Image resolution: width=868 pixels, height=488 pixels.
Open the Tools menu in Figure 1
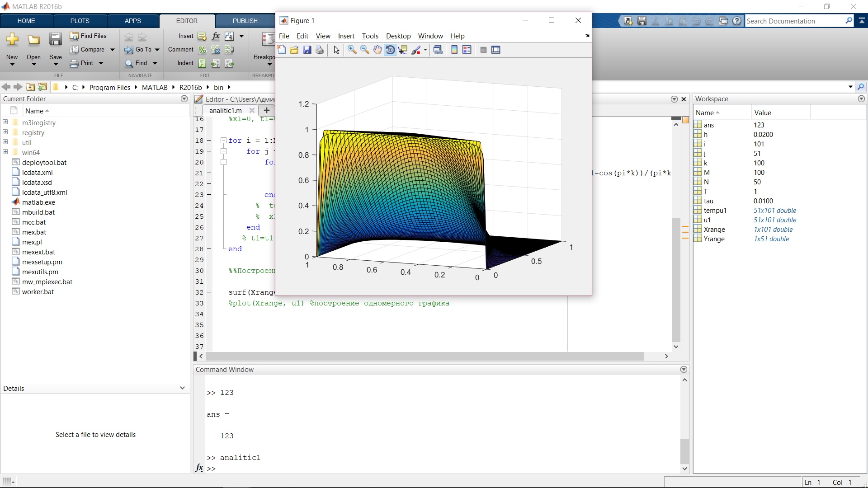pos(370,36)
